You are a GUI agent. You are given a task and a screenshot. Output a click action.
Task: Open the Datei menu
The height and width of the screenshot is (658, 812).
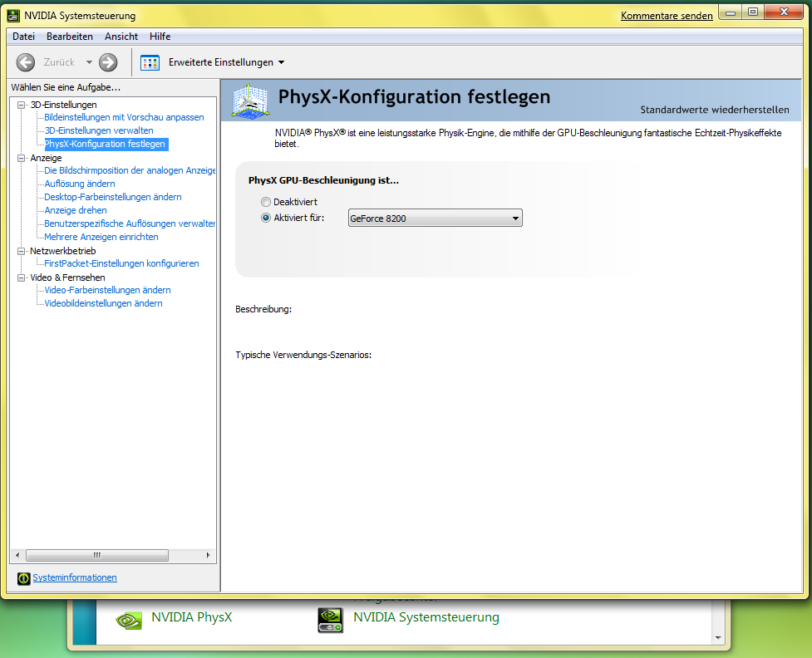(x=24, y=37)
